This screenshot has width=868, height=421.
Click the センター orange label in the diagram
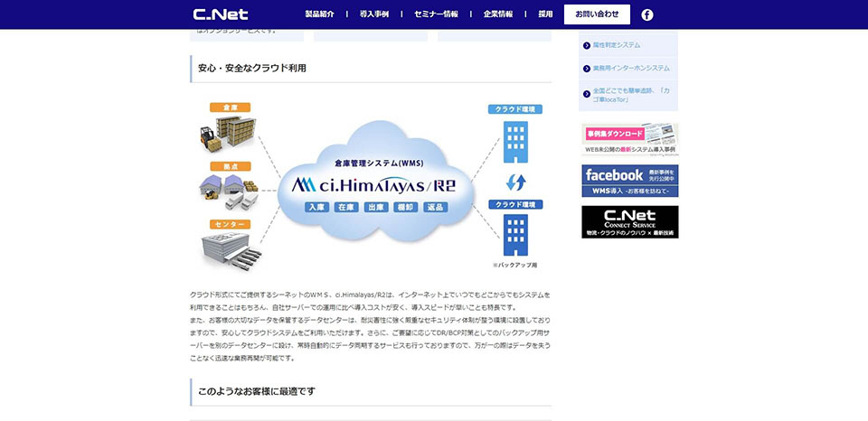point(230,224)
